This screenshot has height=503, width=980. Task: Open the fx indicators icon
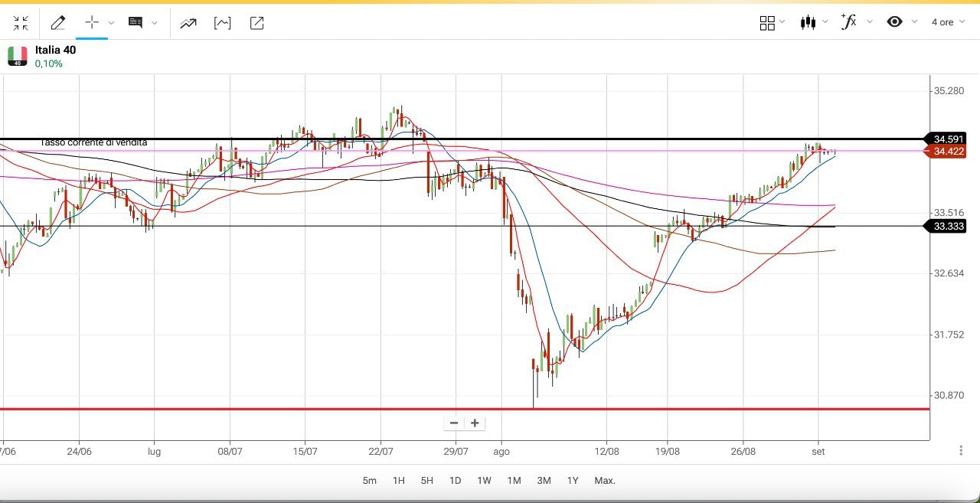point(848,22)
